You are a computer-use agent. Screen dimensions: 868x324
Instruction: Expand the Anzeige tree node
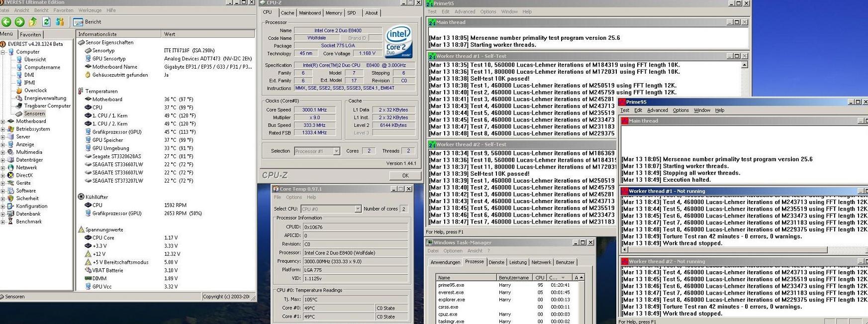[x=3, y=144]
